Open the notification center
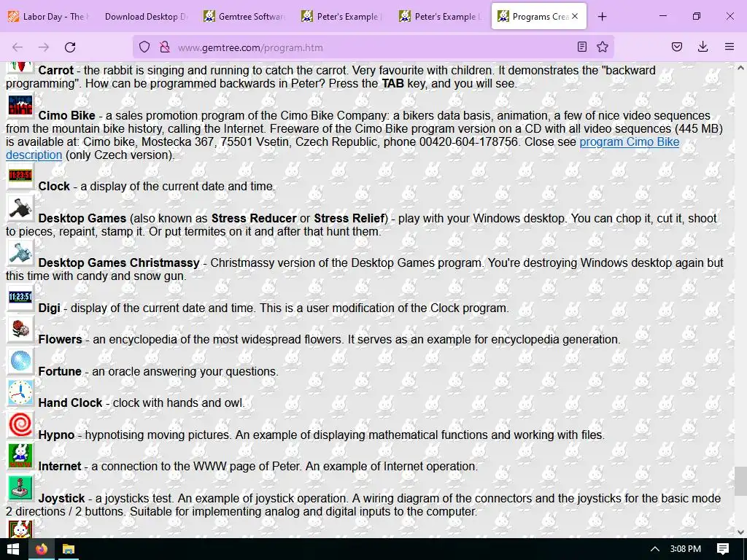747x560 pixels. (723, 549)
